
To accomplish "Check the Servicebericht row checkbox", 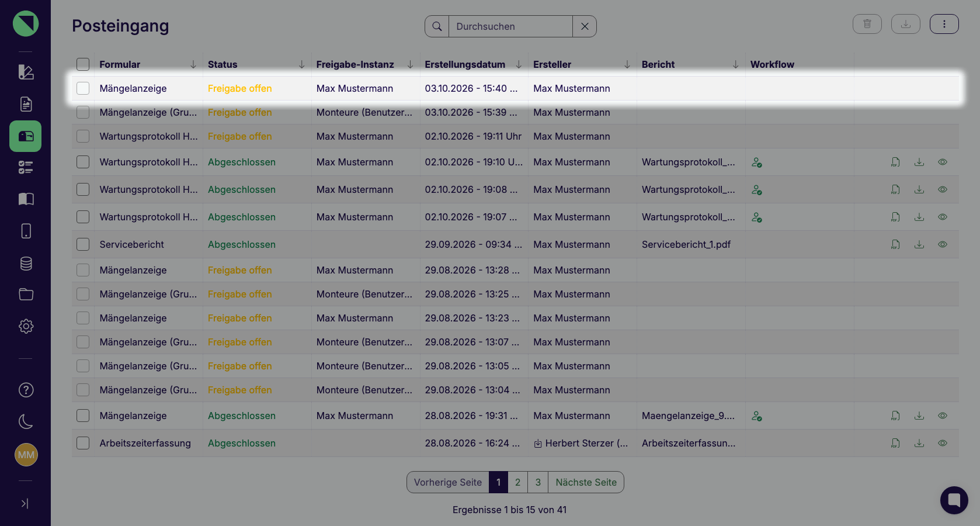I will coord(83,244).
